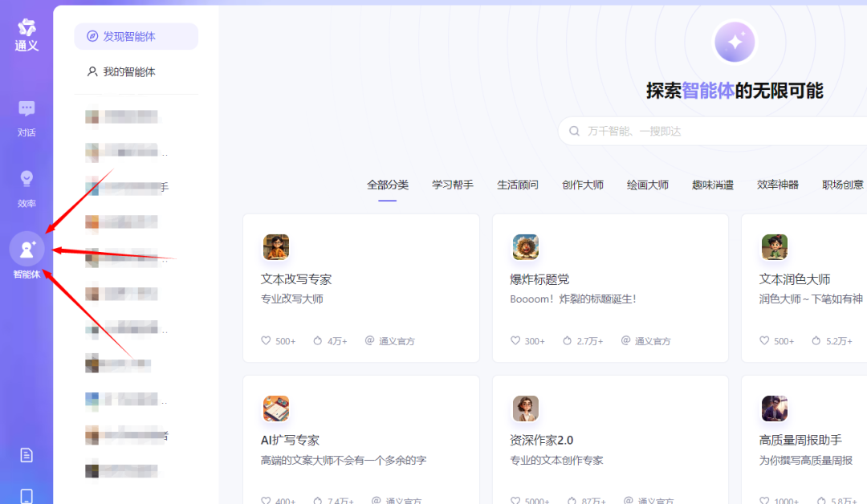Click the 2.7万+ usage icon on 爆炸标题党

pyautogui.click(x=567, y=340)
